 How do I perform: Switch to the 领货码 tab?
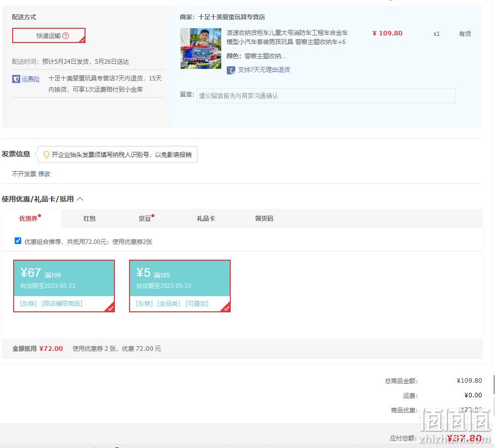[264, 219]
